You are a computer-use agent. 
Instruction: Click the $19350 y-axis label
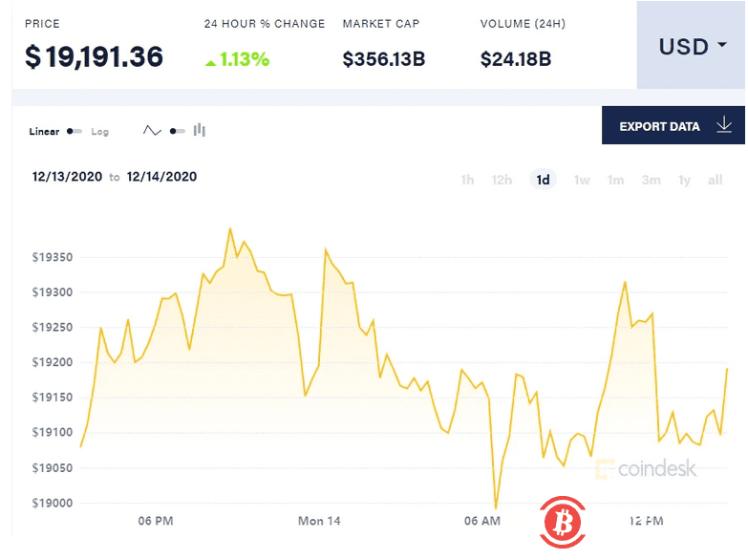point(53,257)
